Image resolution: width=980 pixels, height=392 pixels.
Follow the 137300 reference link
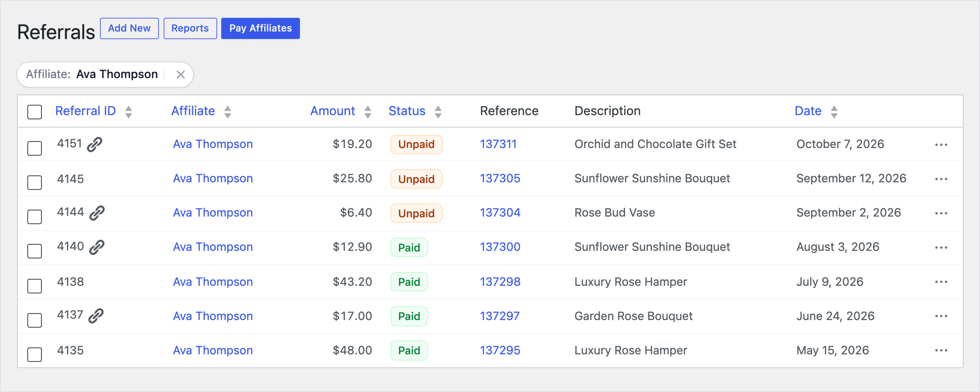(500, 247)
